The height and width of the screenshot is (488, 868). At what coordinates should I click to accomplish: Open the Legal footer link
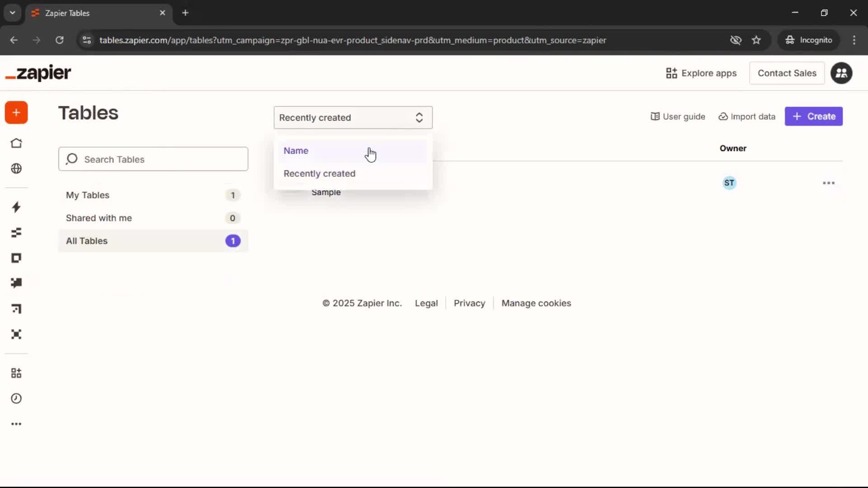click(426, 303)
